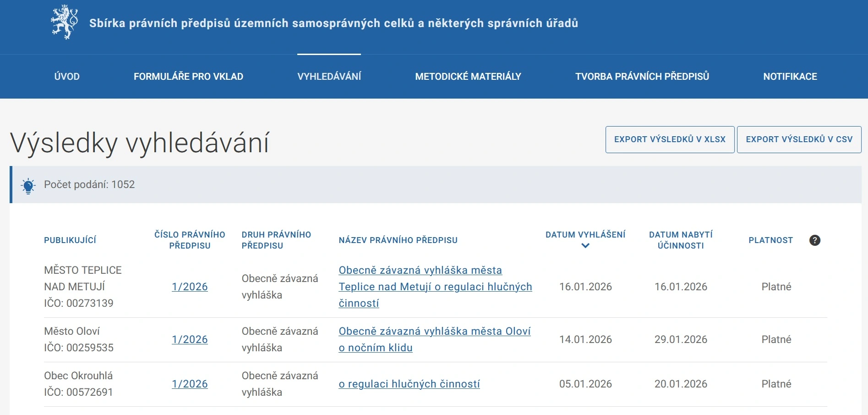Open Metodické materiály section

(468, 77)
